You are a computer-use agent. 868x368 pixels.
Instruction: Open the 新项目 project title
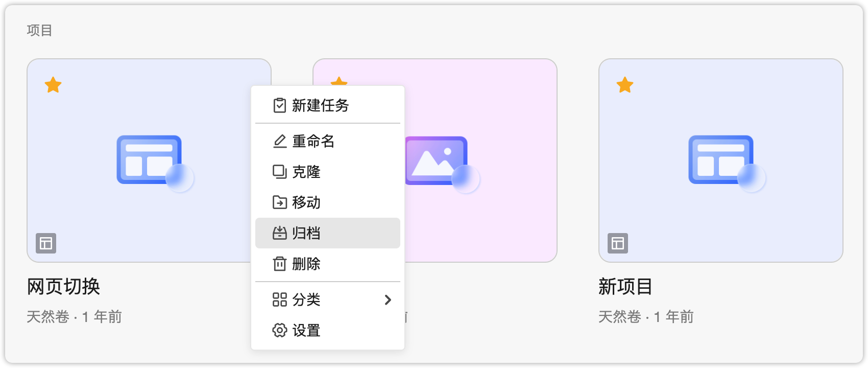click(x=625, y=286)
